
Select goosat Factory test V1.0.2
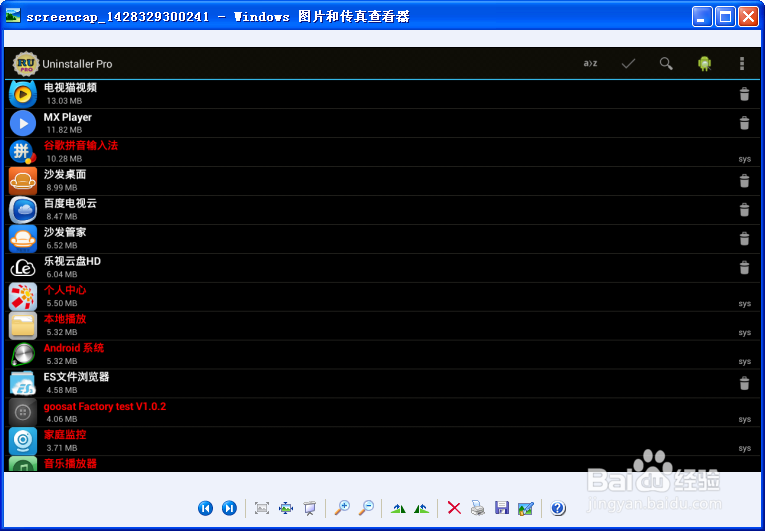[382, 412]
